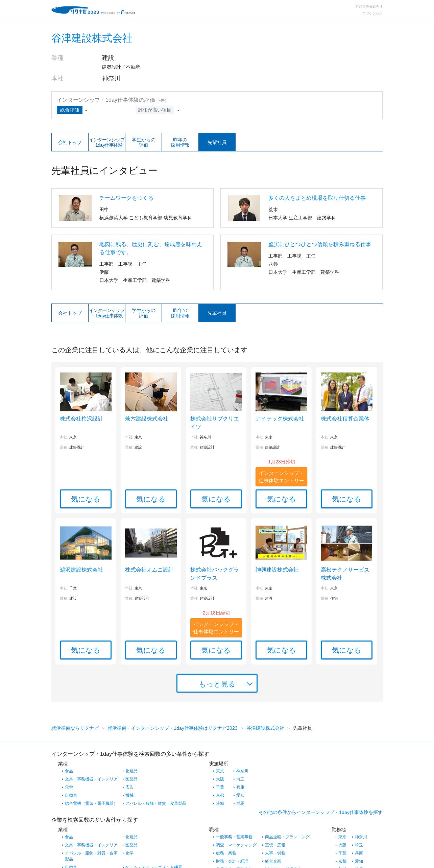Click 気になる under 株式会社サブクリエイツ
The width and height of the screenshot is (434, 868).
[x=216, y=499]
